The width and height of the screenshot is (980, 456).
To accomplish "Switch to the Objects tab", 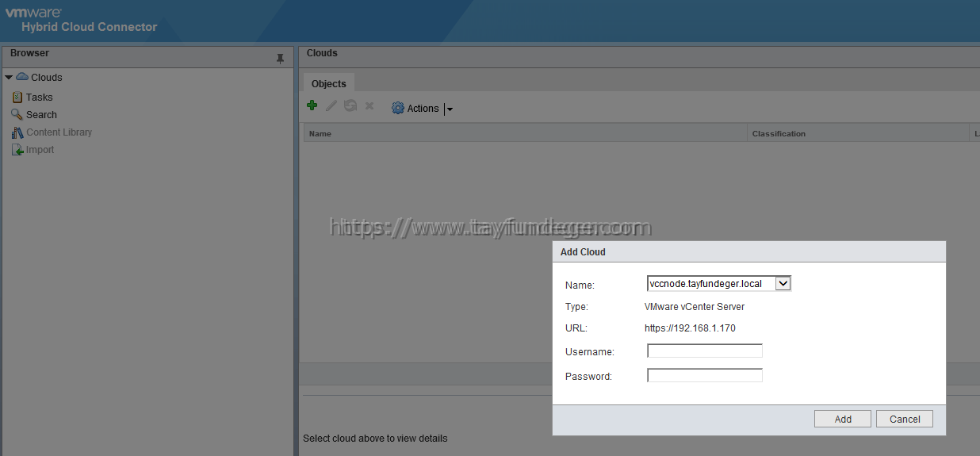I will point(329,83).
